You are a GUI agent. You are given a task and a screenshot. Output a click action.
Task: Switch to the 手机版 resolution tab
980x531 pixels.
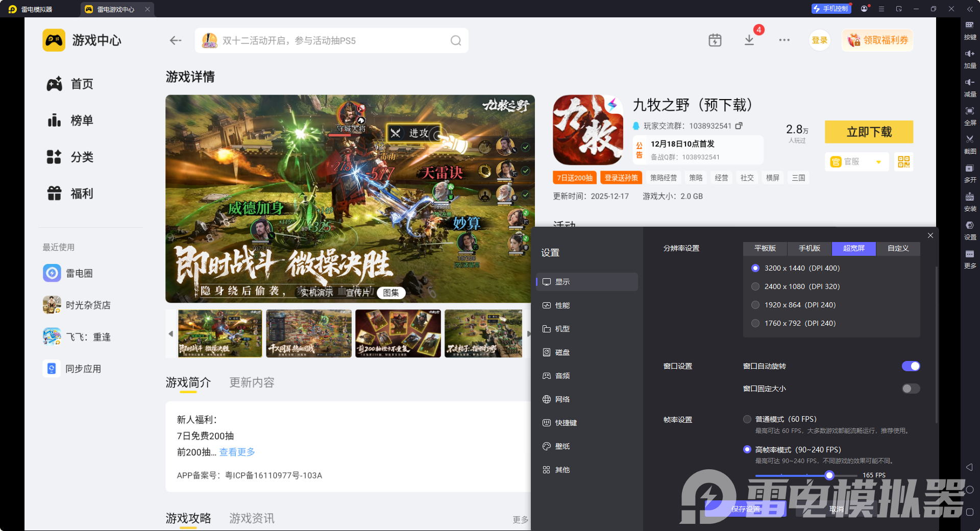pos(810,248)
